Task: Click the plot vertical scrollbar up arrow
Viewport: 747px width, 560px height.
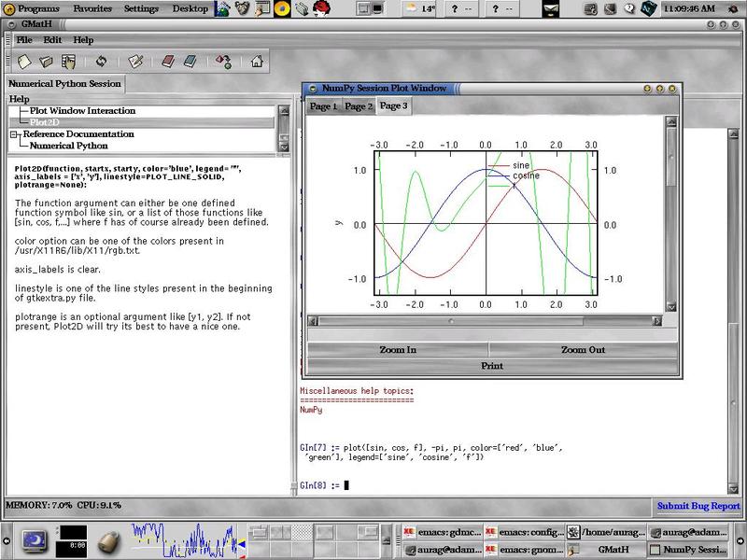Action: click(671, 122)
